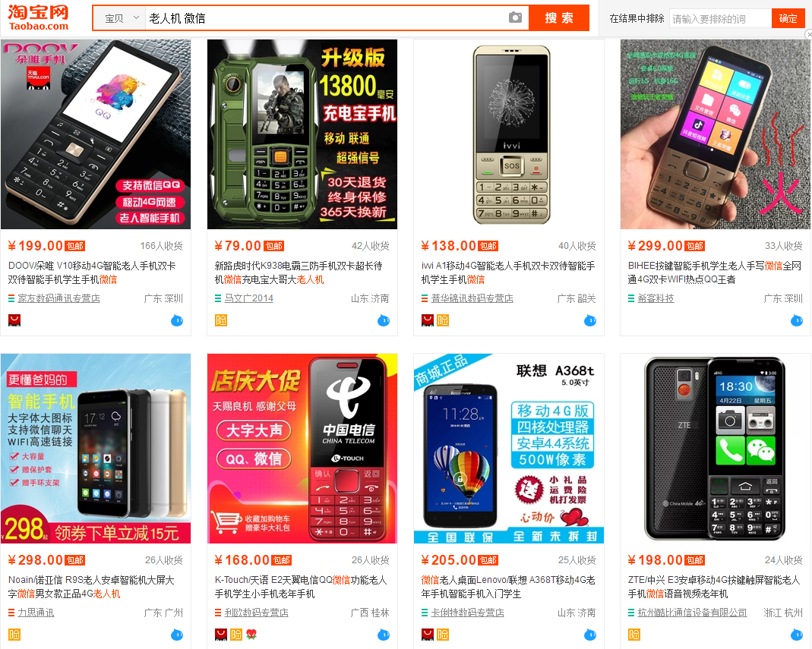The height and width of the screenshot is (649, 812).
Task: Open the 马文广2014 shop link
Action: point(248,298)
